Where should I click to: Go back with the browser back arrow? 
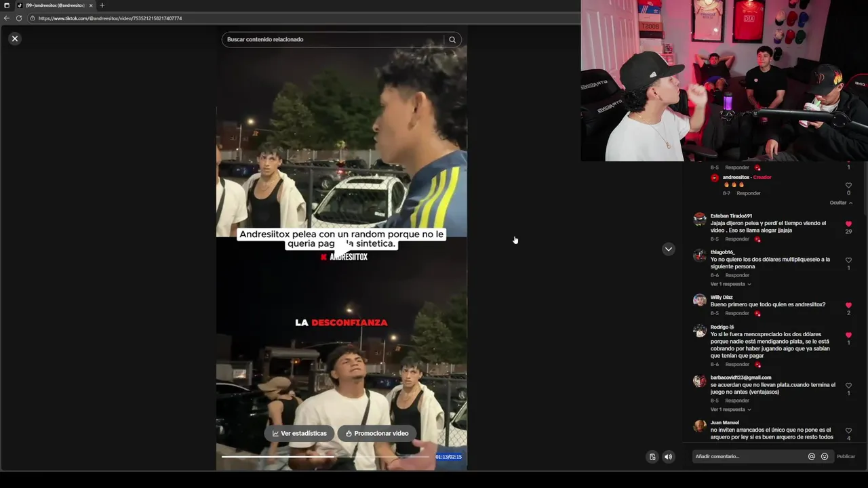pyautogui.click(x=7, y=18)
